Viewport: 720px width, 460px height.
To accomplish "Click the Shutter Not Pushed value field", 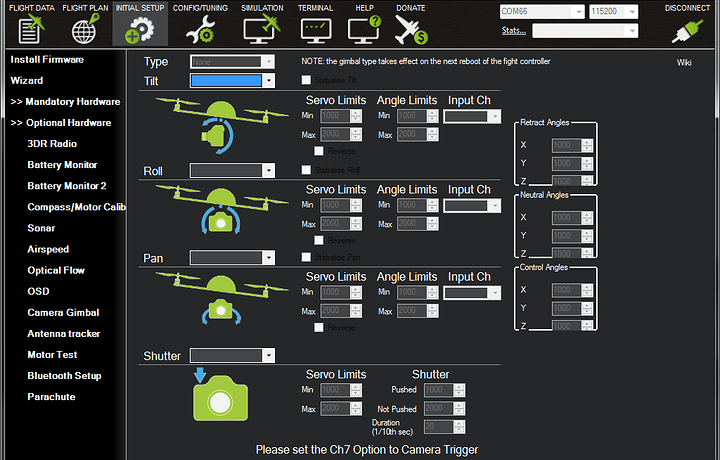I will coord(444,408).
